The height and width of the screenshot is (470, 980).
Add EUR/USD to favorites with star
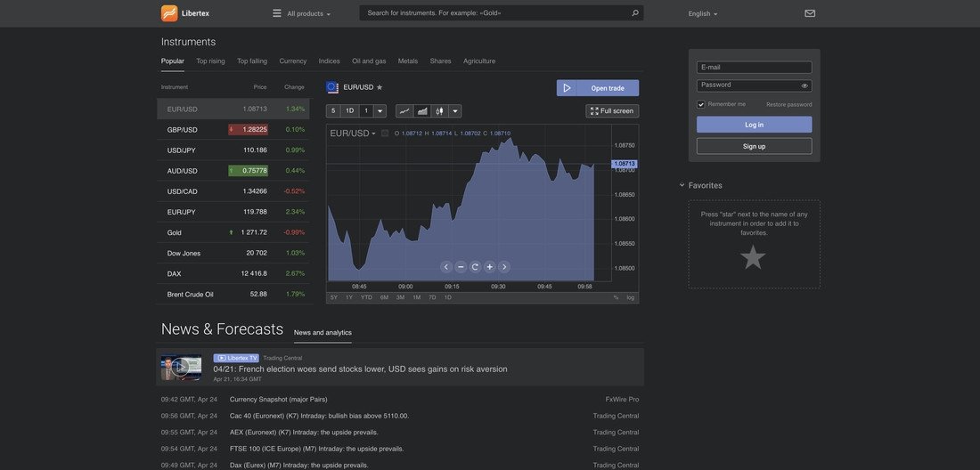pyautogui.click(x=380, y=87)
